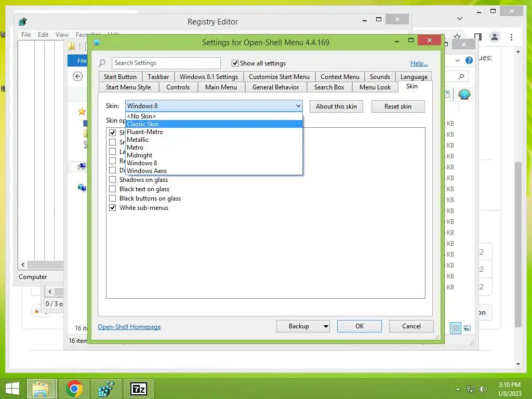Select <No Skin> from the list

click(x=214, y=116)
